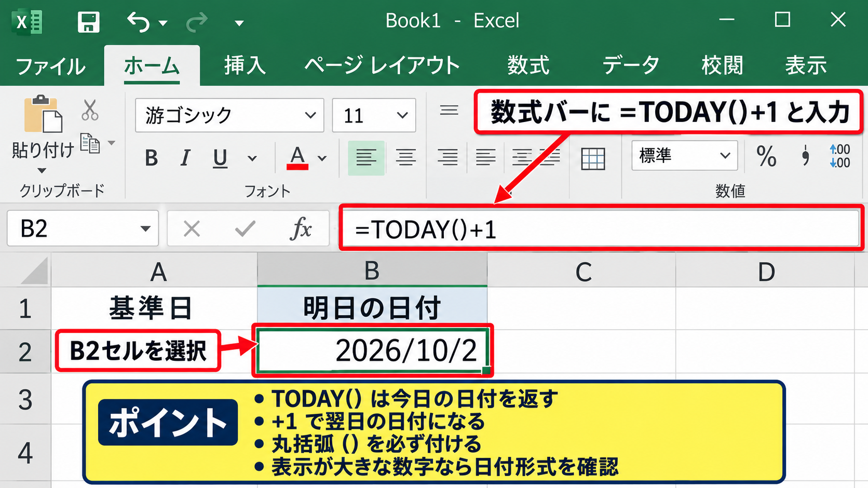
Task: Click the 貼り付け paste button label
Action: (43, 151)
